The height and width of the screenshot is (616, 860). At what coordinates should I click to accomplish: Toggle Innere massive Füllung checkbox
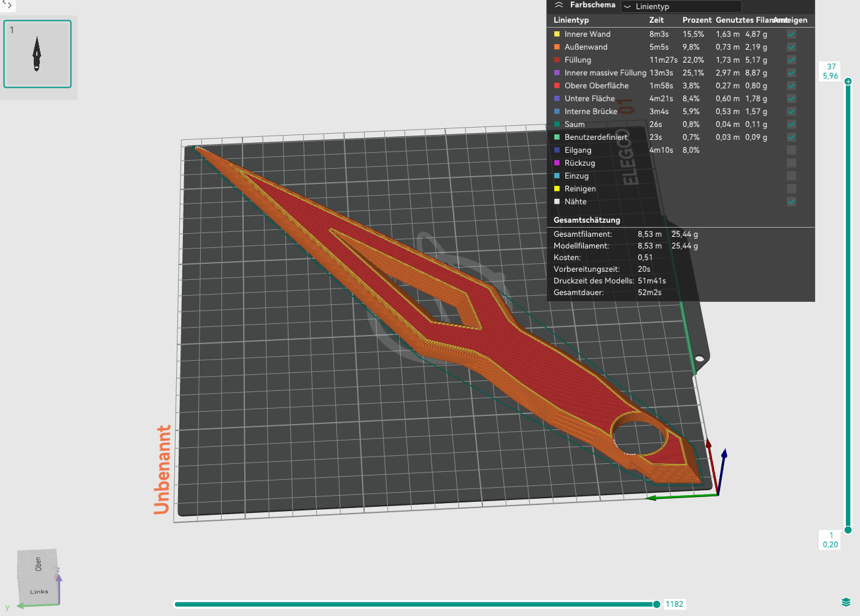tap(791, 73)
